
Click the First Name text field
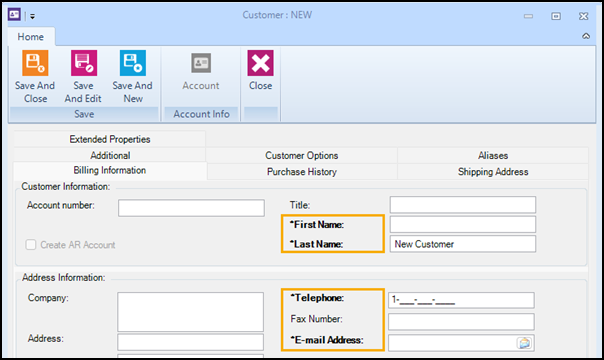463,224
